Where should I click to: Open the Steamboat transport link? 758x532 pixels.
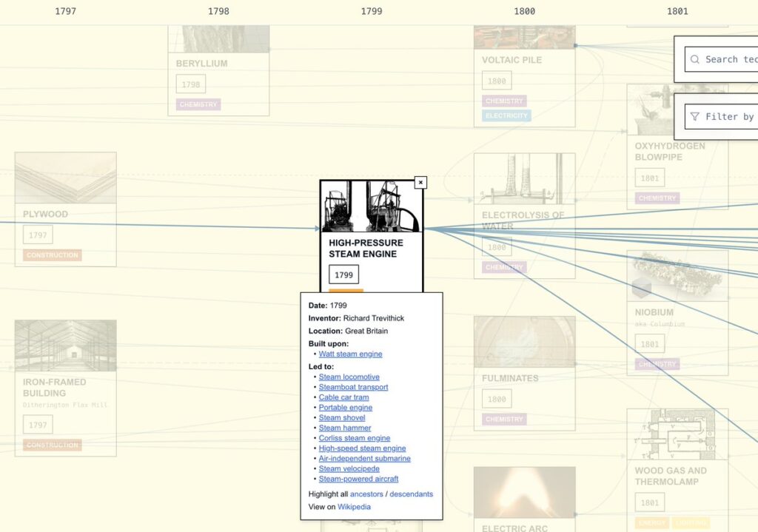353,387
